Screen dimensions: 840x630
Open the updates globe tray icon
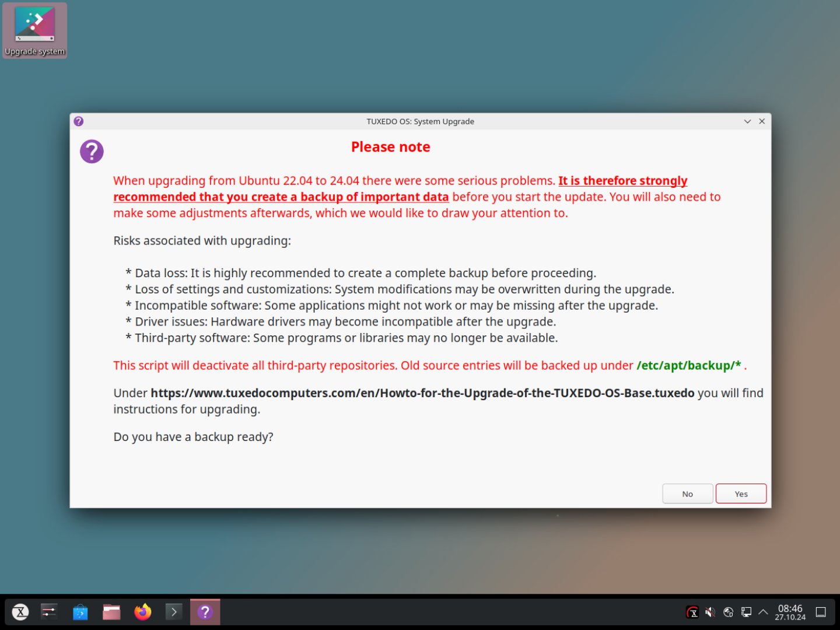coord(728,612)
